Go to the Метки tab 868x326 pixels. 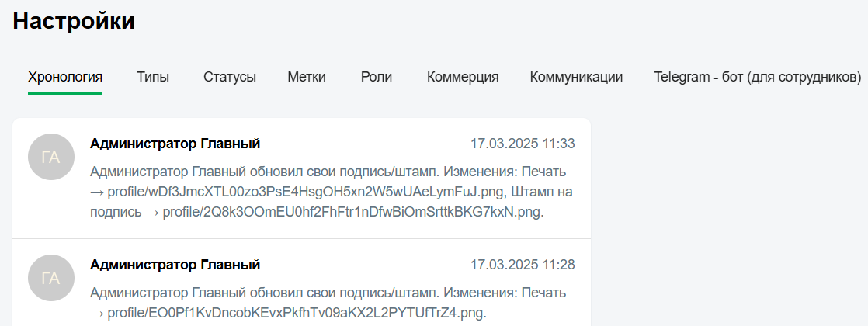[307, 77]
